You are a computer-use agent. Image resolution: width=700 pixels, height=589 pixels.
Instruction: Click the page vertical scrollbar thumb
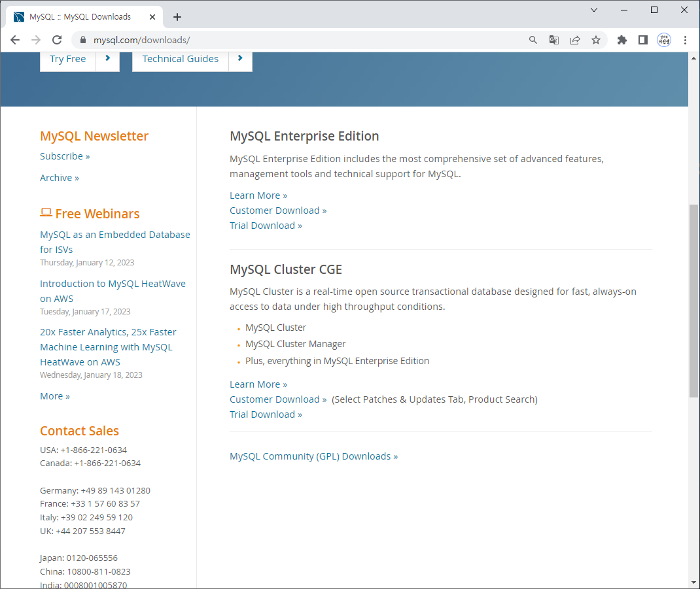point(693,300)
